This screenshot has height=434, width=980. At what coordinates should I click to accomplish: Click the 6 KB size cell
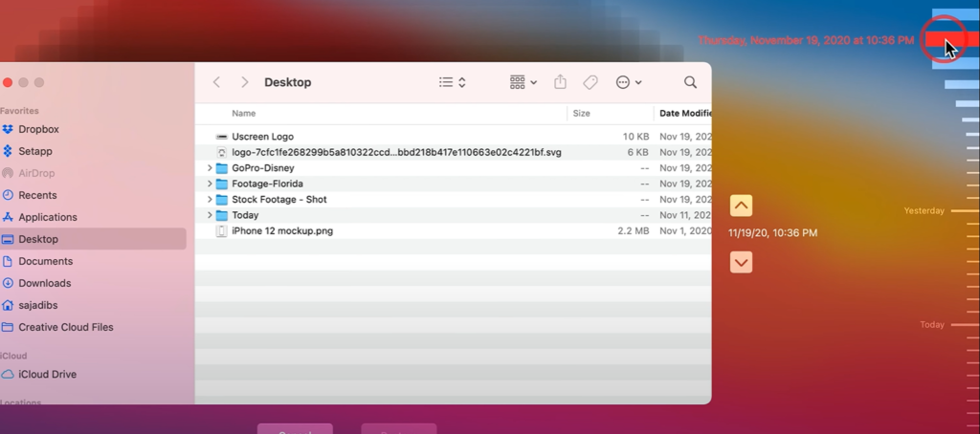(x=638, y=152)
